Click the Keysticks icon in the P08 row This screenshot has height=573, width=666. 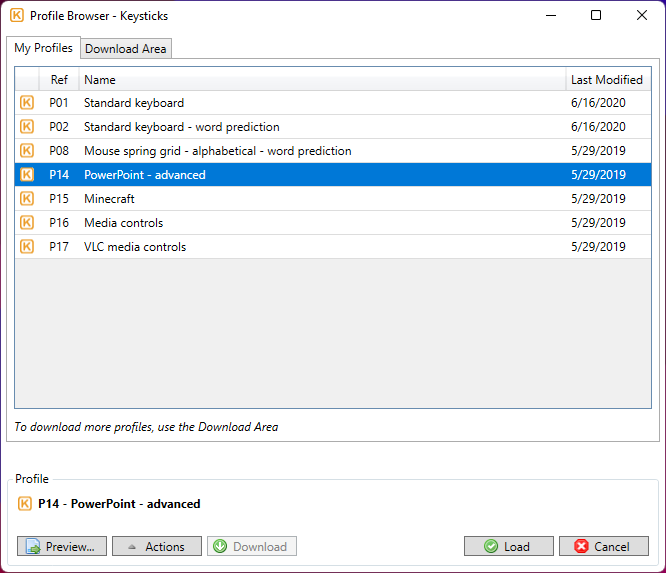(x=27, y=151)
